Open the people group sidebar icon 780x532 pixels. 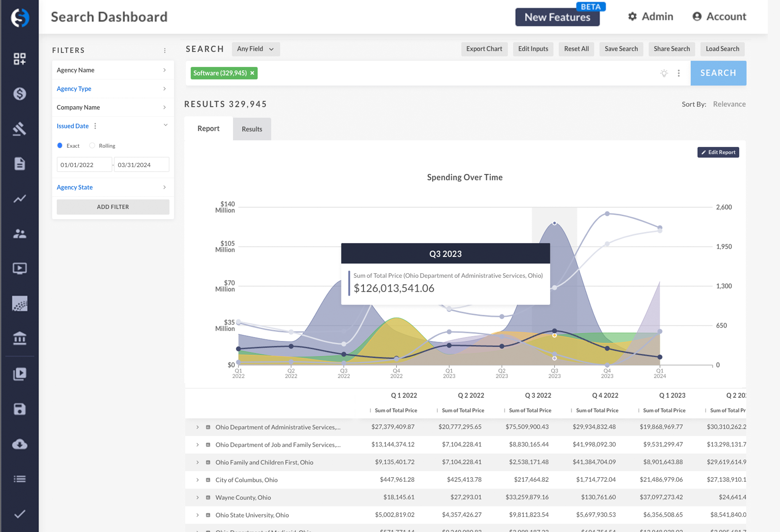pos(19,234)
